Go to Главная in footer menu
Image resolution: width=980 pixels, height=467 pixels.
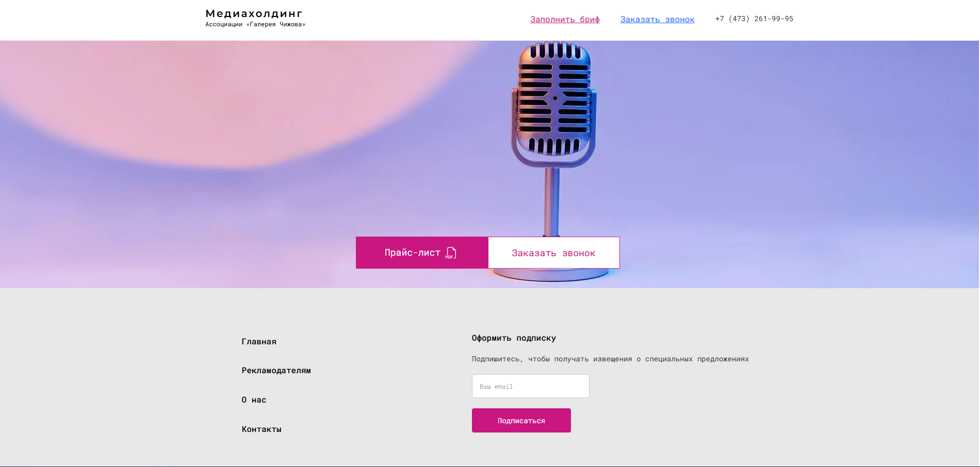pos(259,342)
